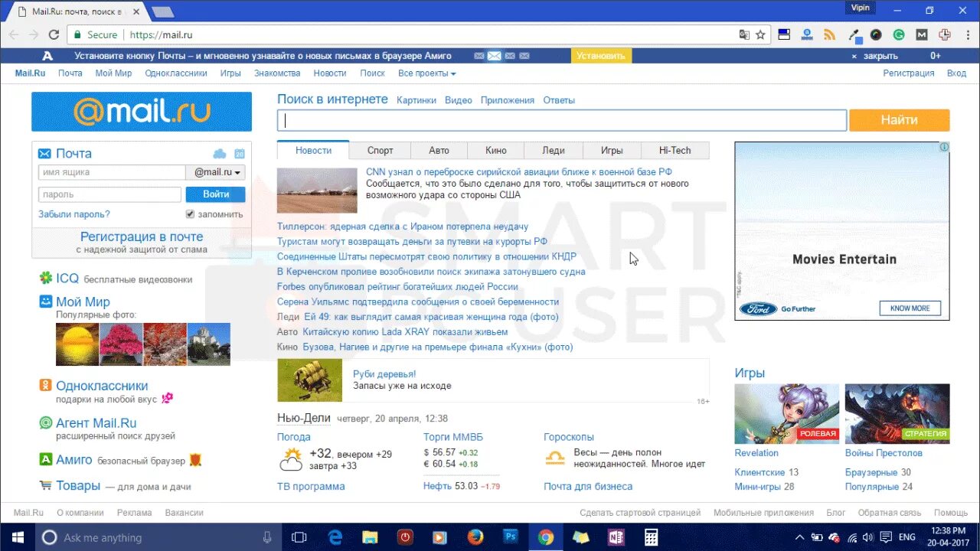Click the Агент Mail.Ru green icon

pos(46,422)
